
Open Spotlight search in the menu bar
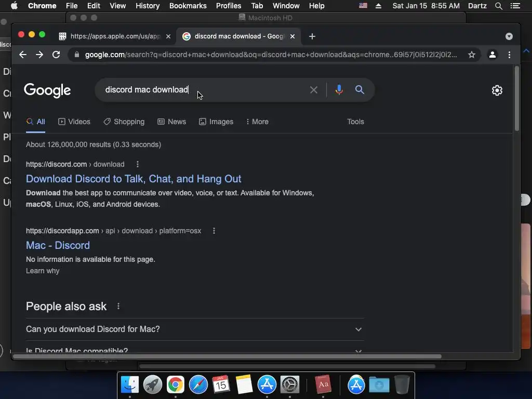pyautogui.click(x=498, y=6)
